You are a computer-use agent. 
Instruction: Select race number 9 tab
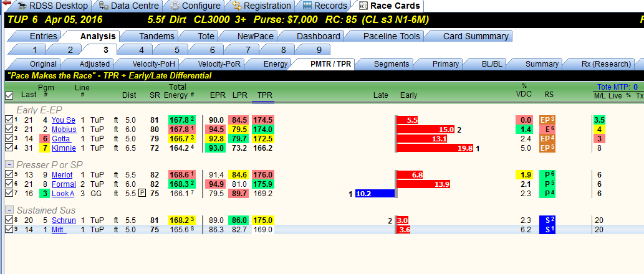tap(314, 50)
